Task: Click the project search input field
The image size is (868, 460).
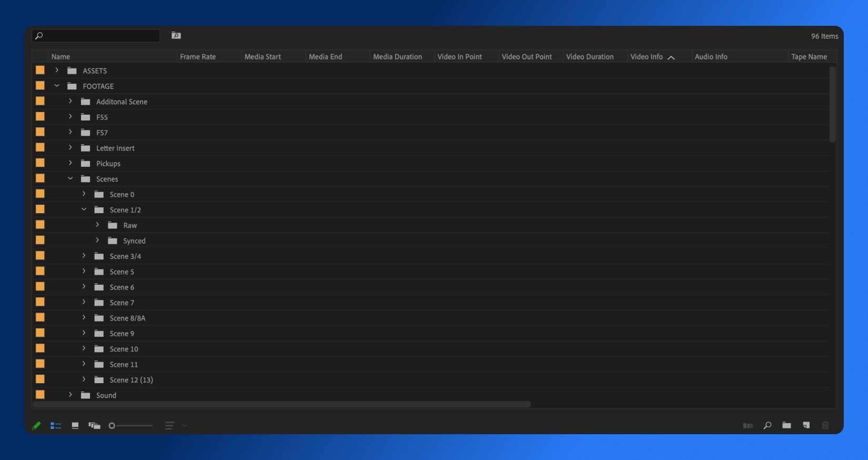Action: [96, 35]
